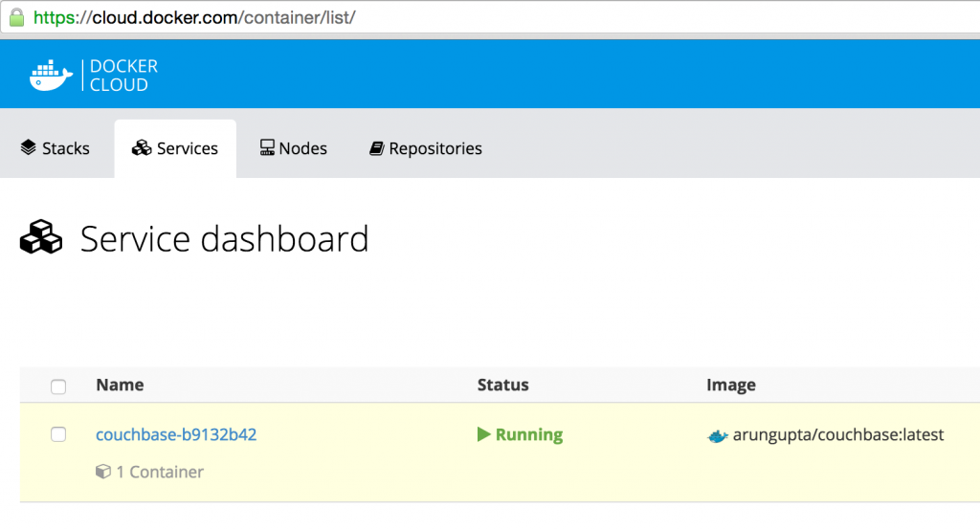Click the green Running play icon

(483, 433)
